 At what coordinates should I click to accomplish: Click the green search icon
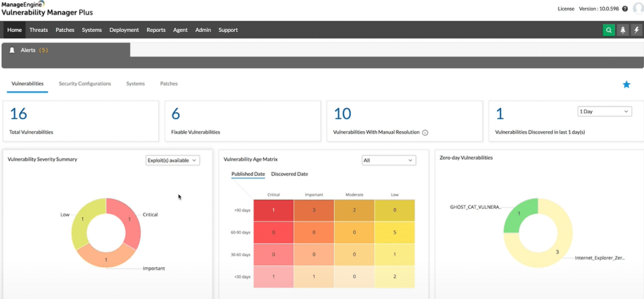(x=609, y=30)
